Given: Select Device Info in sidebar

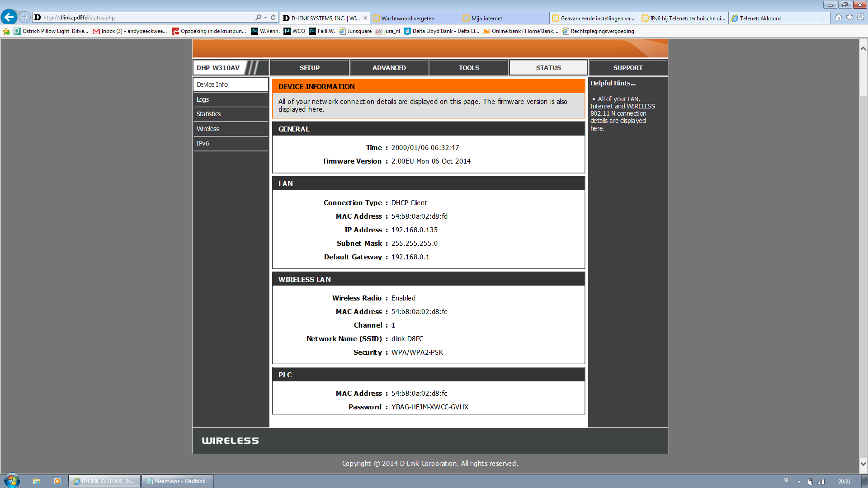Looking at the screenshot, I should tap(231, 84).
